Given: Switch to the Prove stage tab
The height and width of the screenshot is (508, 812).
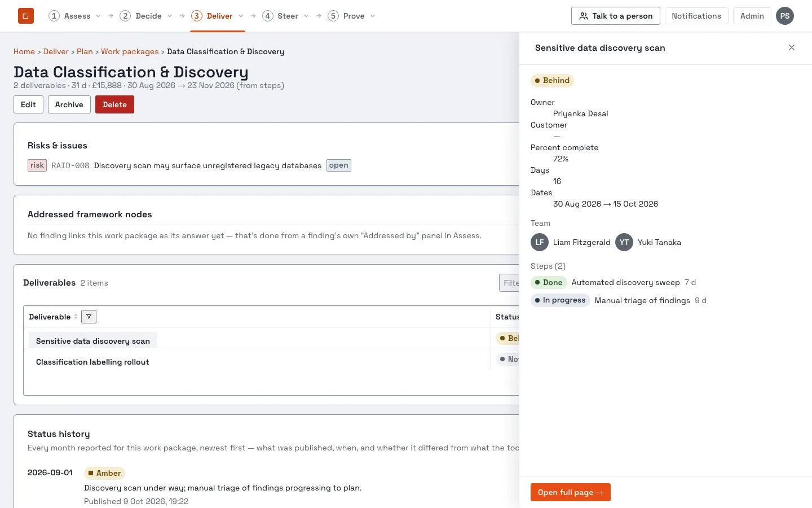Looking at the screenshot, I should pos(346,16).
